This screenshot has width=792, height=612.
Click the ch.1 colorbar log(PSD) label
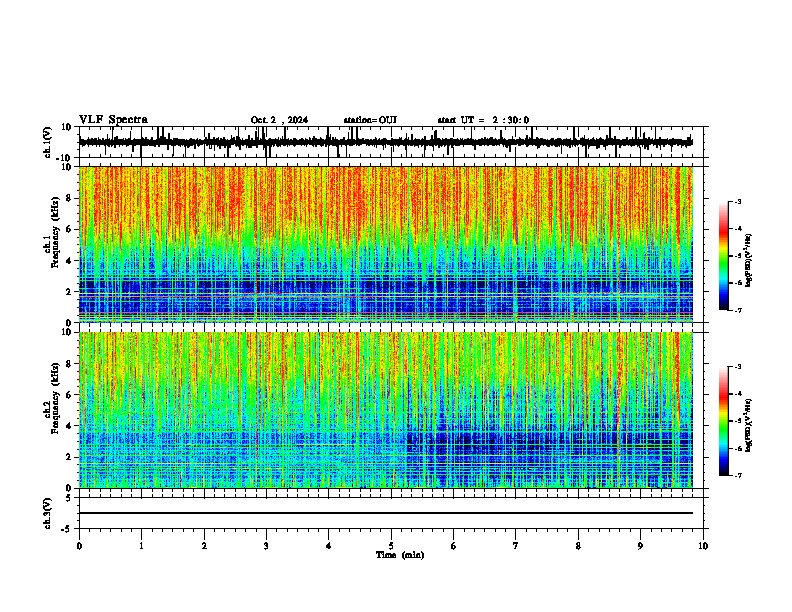(748, 261)
